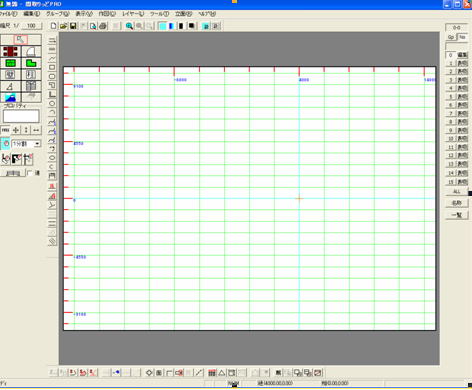Click the open folder icon
Viewport: 472px width, 390px height.
(63, 26)
